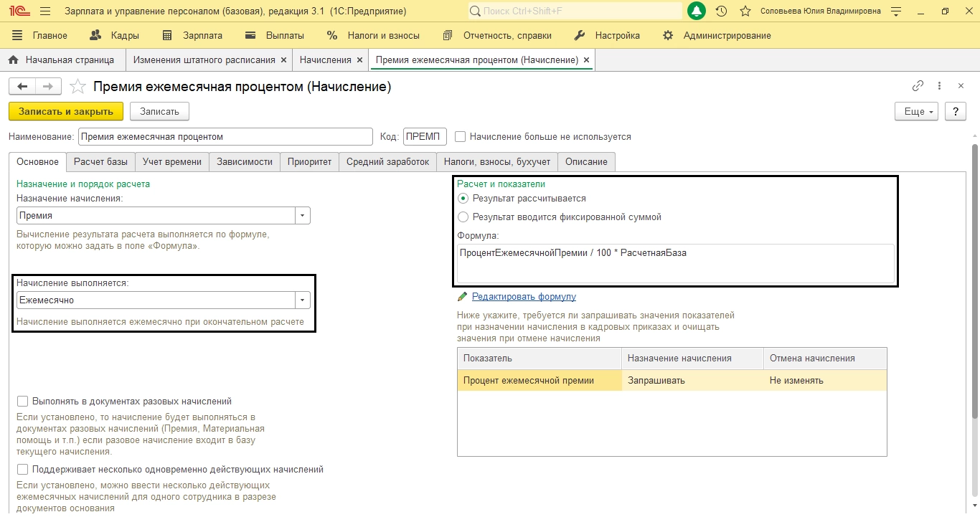Expand the Назначение начисления dropdown arrow
The image size is (980, 522).
(x=303, y=215)
